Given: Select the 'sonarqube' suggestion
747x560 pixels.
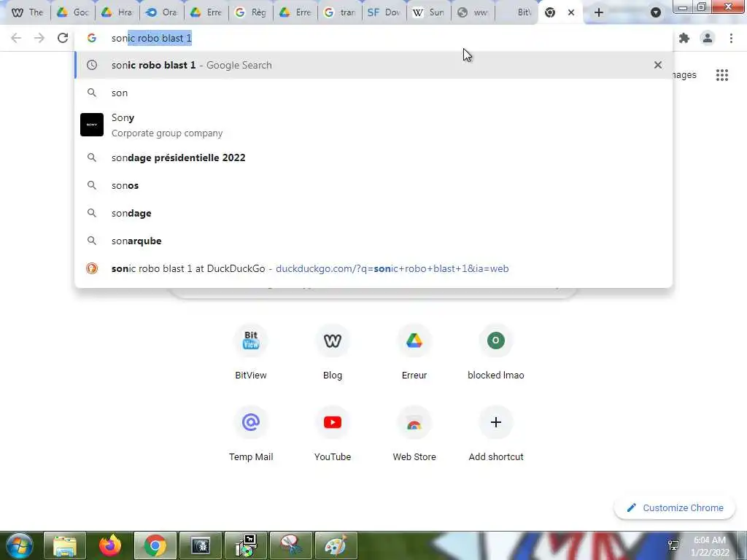Looking at the screenshot, I should (373, 241).
